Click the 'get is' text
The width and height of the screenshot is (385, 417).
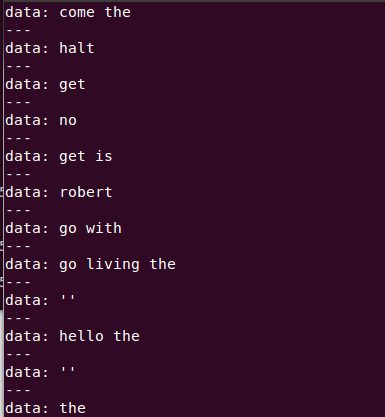coord(86,157)
